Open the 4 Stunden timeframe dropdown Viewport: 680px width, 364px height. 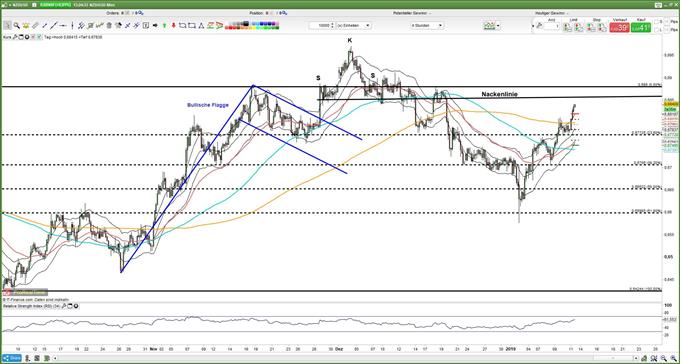[427, 26]
